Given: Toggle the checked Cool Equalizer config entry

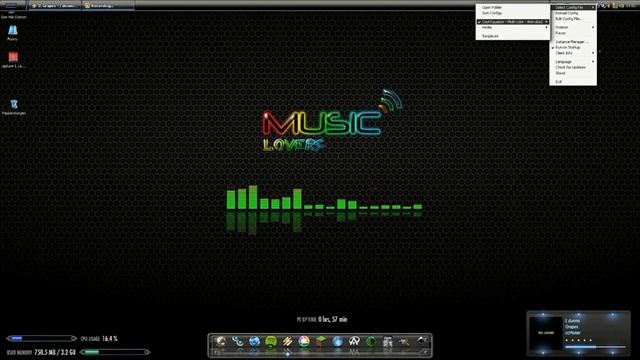Looking at the screenshot, I should (513, 22).
